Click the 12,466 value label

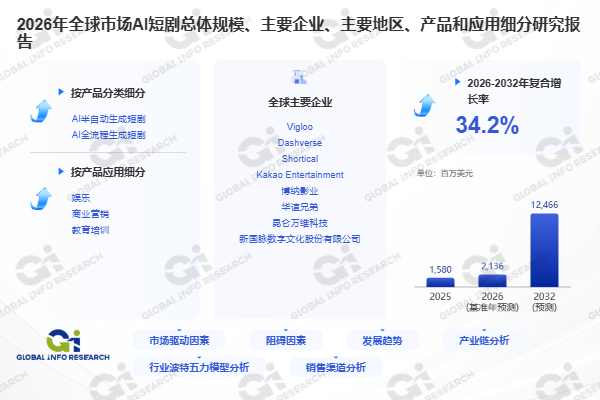(x=544, y=205)
